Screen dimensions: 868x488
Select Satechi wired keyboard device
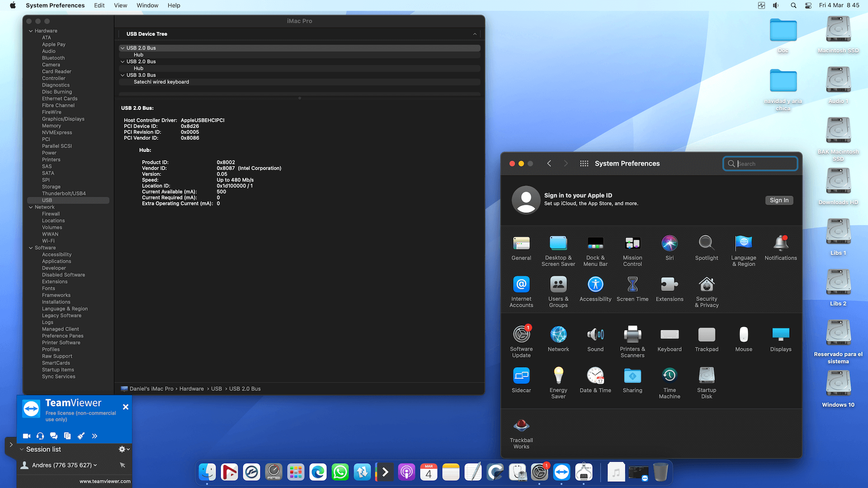[161, 82]
